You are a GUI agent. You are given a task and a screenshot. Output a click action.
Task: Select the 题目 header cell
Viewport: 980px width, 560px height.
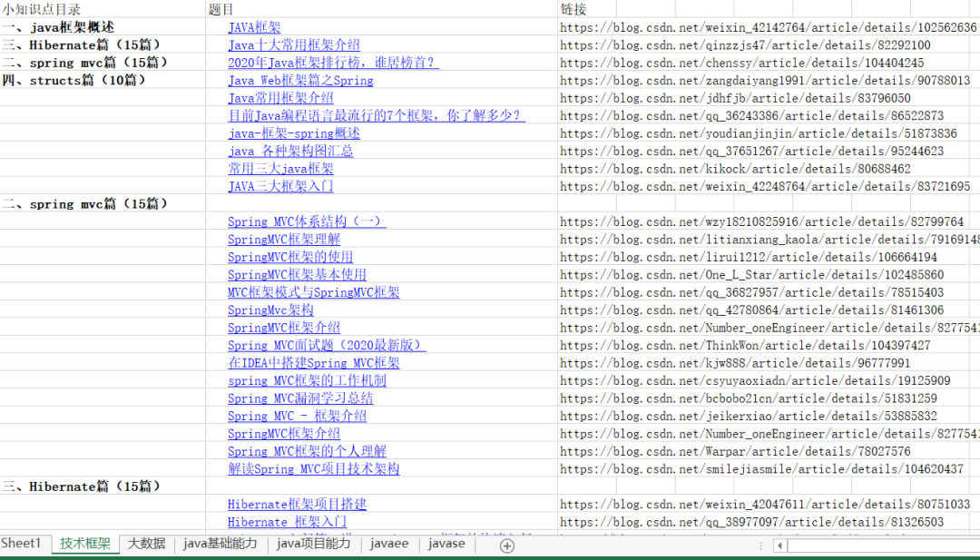[x=381, y=9]
